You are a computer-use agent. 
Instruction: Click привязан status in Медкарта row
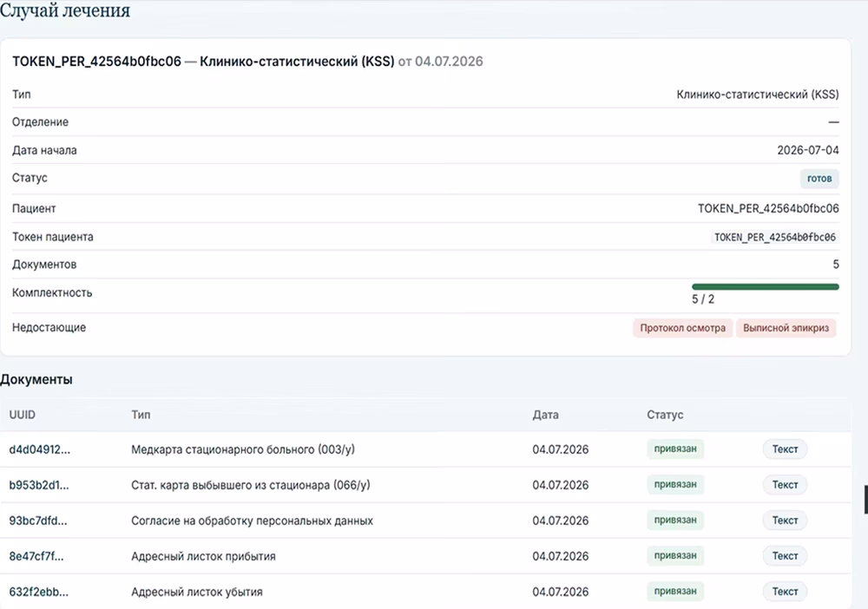coord(675,449)
